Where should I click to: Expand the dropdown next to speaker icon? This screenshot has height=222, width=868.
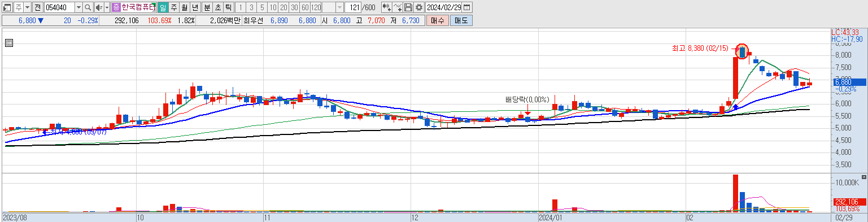[x=107, y=8]
